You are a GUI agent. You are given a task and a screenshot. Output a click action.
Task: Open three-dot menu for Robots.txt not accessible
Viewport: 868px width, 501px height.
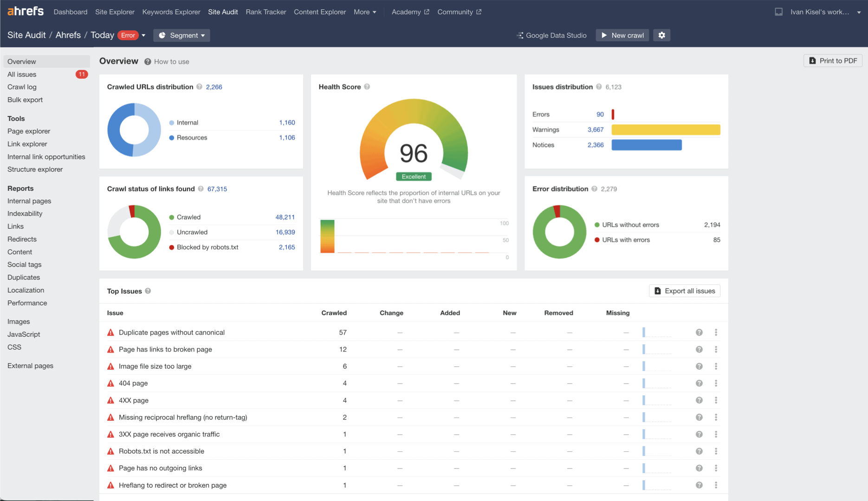[716, 451]
